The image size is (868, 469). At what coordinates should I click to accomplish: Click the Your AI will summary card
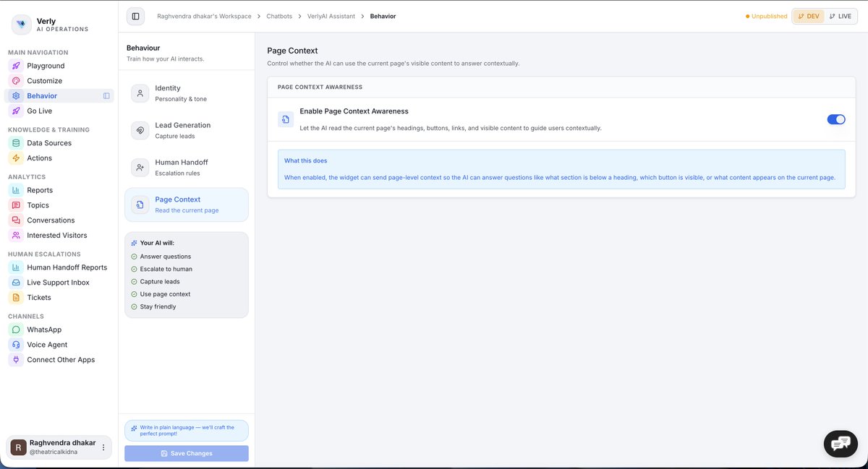pyautogui.click(x=187, y=275)
